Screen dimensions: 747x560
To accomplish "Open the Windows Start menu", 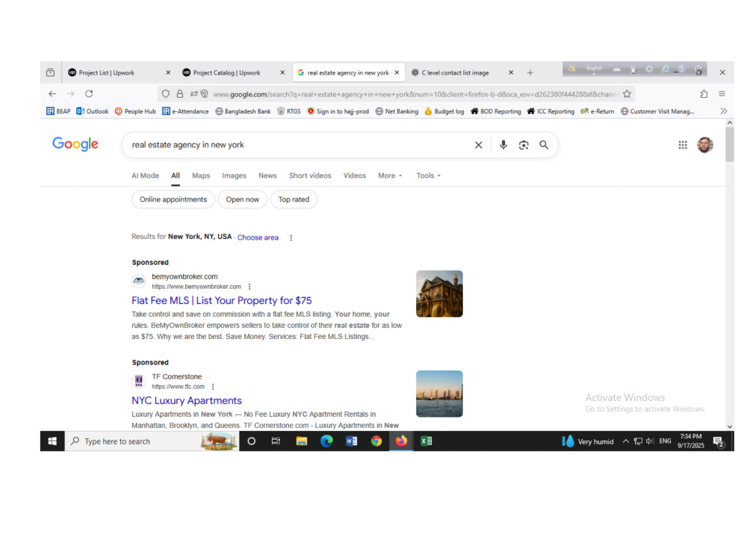I will [52, 441].
